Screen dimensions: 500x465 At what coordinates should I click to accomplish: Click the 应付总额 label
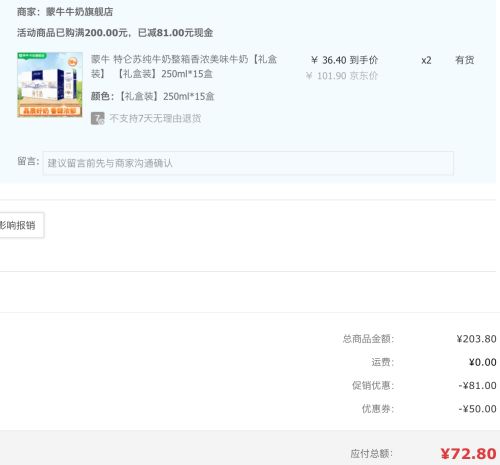click(372, 454)
